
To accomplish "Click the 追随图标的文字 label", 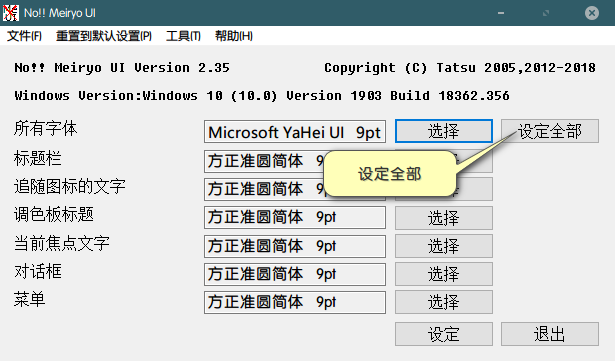I will (x=70, y=186).
